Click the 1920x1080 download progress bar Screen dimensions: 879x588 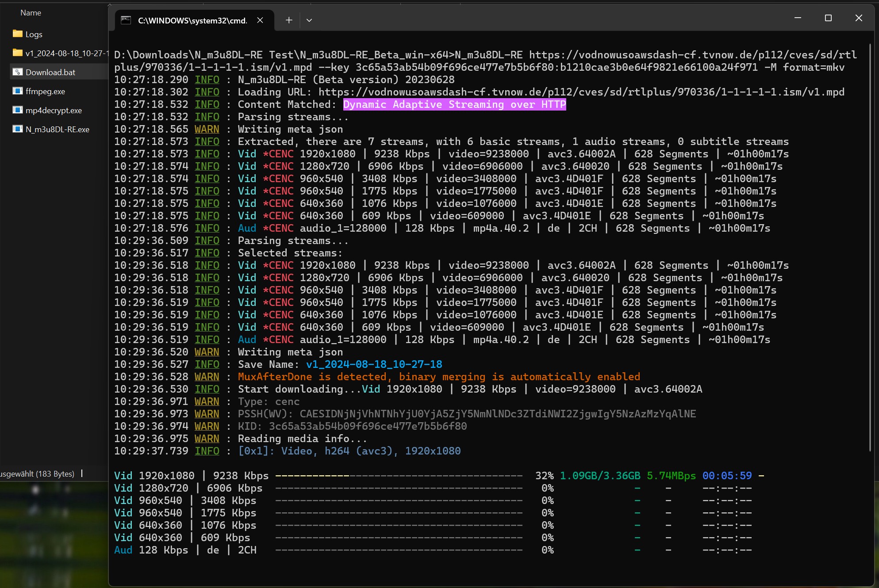click(x=399, y=476)
